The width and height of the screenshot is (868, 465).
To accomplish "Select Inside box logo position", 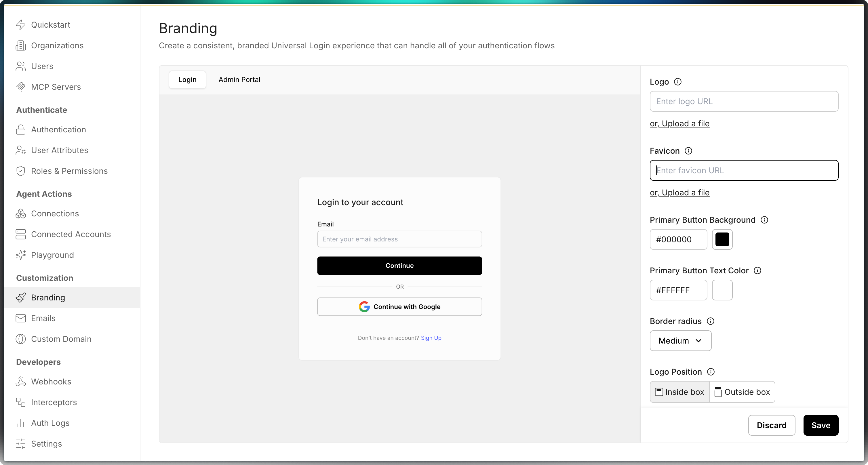I will point(679,392).
